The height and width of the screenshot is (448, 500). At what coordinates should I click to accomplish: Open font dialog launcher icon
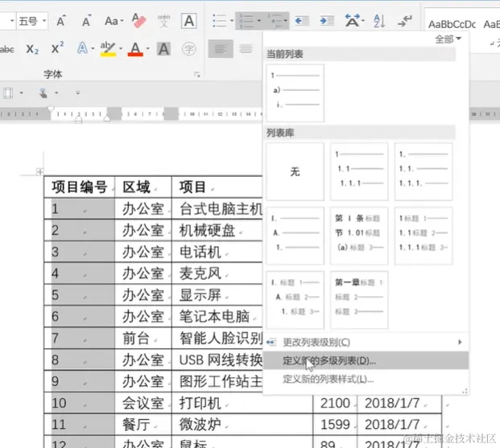tap(197, 75)
